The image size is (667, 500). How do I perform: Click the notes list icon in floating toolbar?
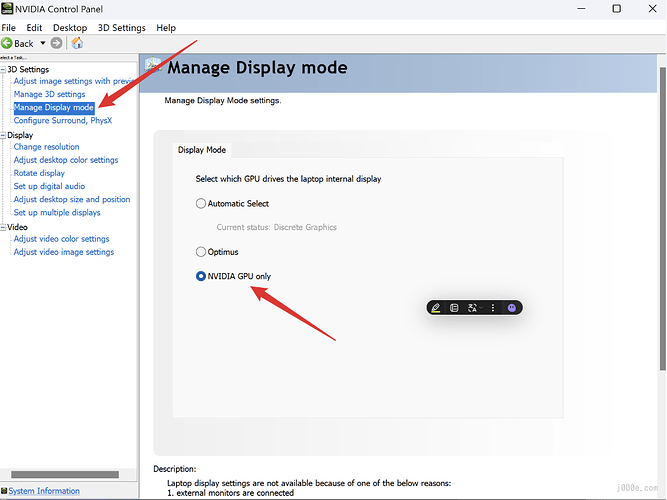(x=454, y=308)
